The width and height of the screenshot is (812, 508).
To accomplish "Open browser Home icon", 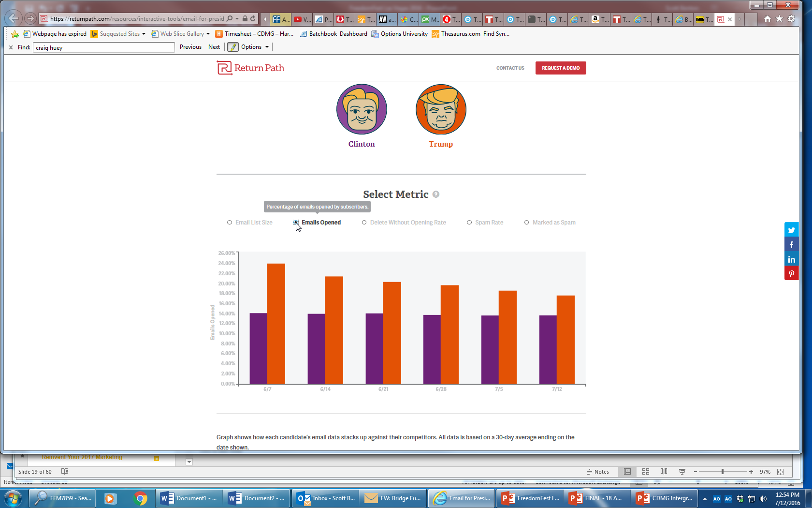I will [x=768, y=19].
